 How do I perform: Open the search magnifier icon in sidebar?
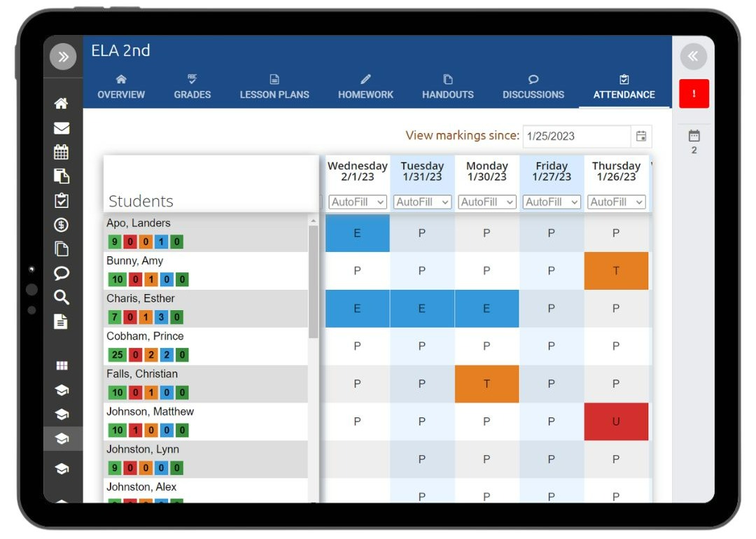coord(61,297)
